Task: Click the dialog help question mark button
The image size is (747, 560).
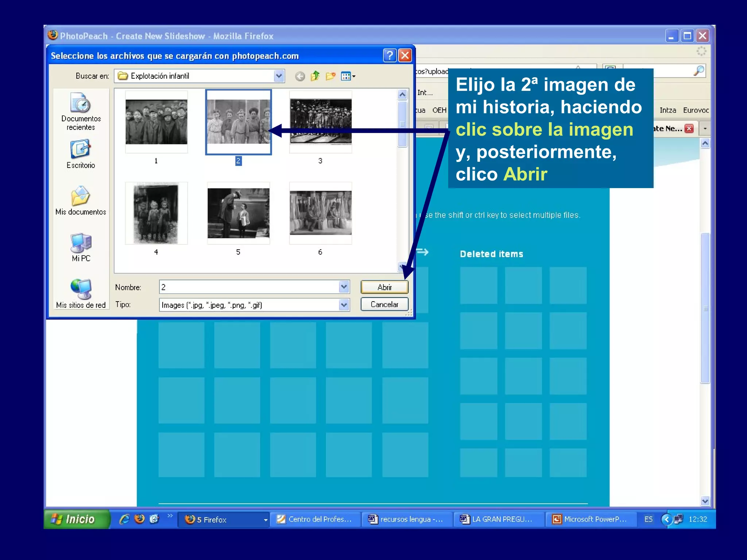Action: (390, 55)
